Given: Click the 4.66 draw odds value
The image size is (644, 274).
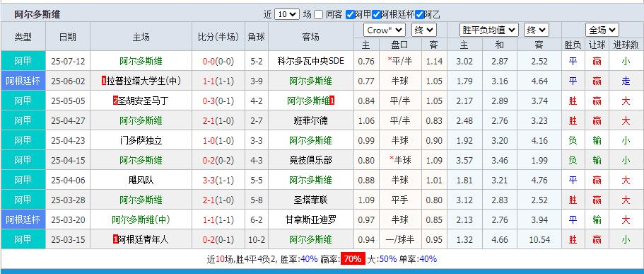Looking at the screenshot, I should [x=499, y=239].
